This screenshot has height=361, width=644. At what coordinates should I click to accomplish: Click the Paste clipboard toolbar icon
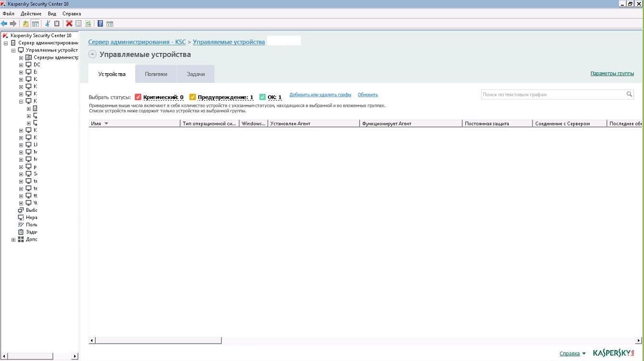[57, 23]
